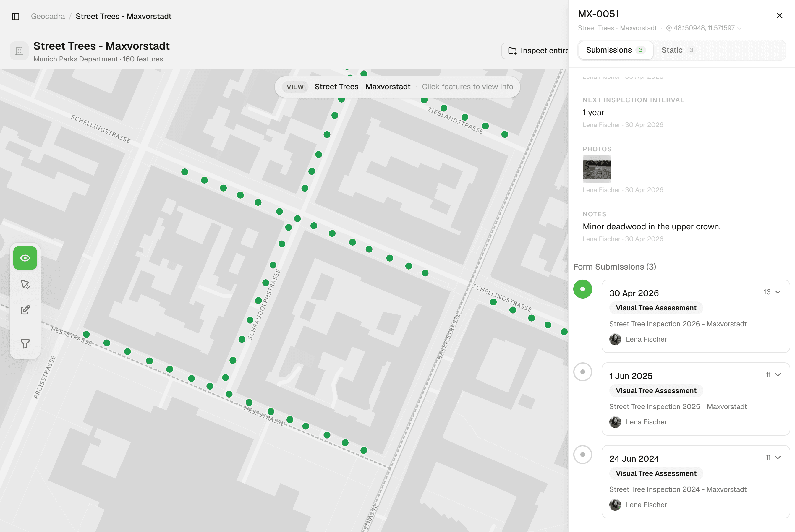
Task: Expand the 1 Jun 2025 submission
Action: tap(778, 375)
